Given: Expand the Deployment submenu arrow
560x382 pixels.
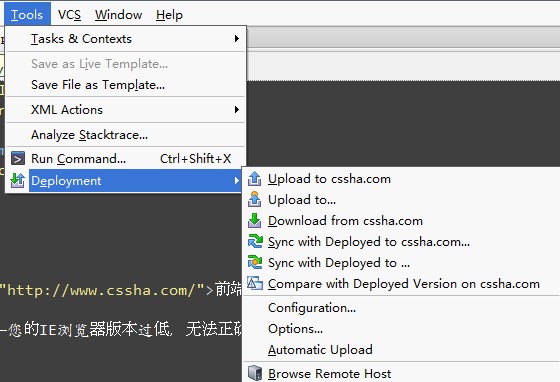Looking at the screenshot, I should click(x=236, y=181).
